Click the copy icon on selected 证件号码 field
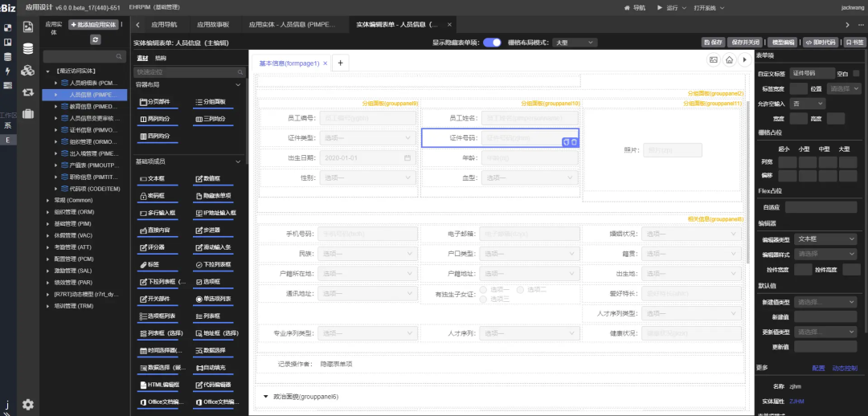868x416 pixels. click(x=566, y=142)
